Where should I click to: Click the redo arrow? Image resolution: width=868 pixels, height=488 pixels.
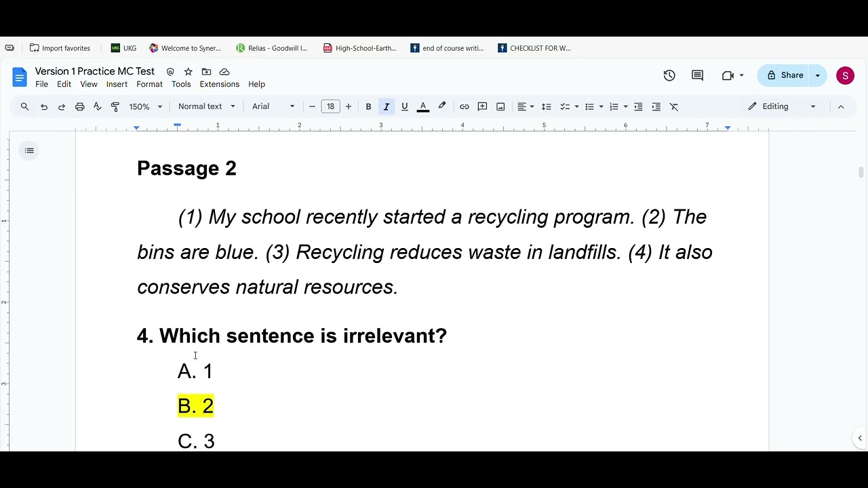[62, 106]
